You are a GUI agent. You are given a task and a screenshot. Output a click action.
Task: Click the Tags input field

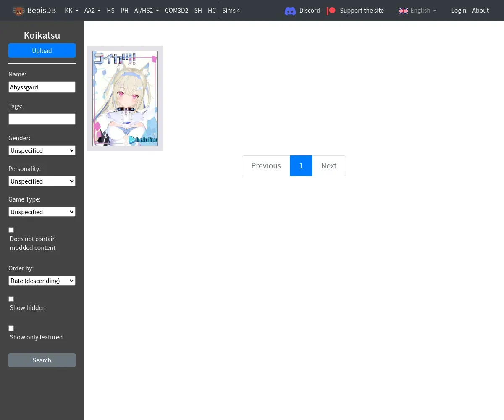[42, 119]
